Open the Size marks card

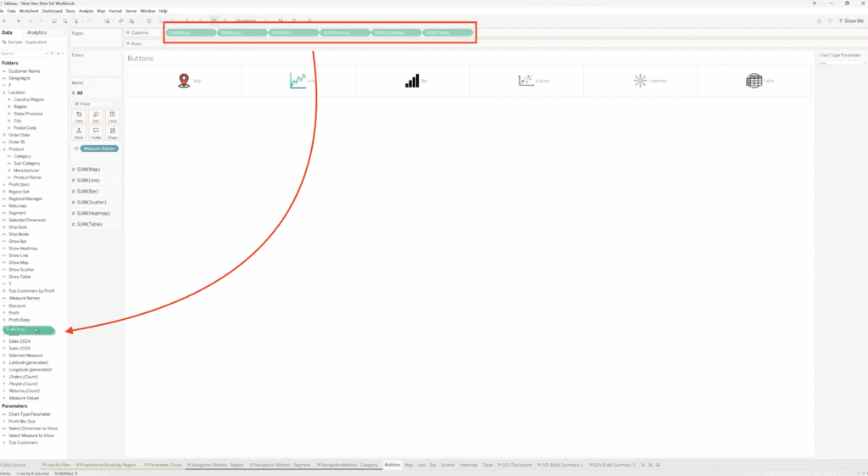click(x=95, y=116)
